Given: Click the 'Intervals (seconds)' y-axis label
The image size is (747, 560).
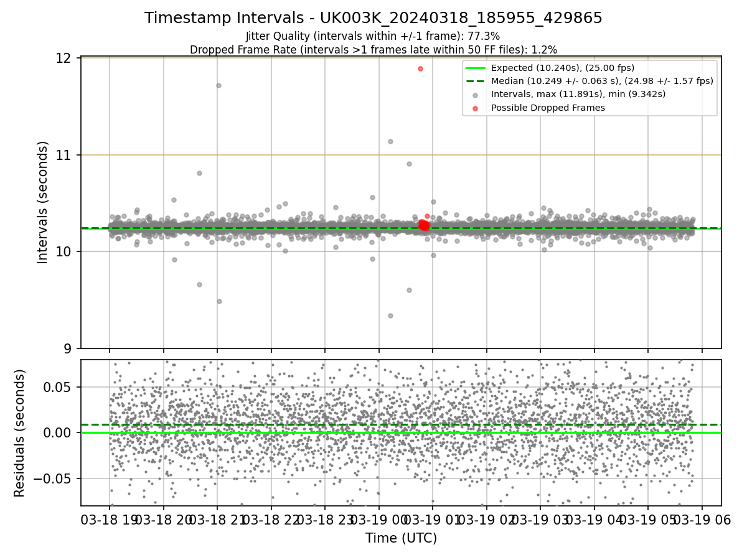Looking at the screenshot, I should 42,202.
